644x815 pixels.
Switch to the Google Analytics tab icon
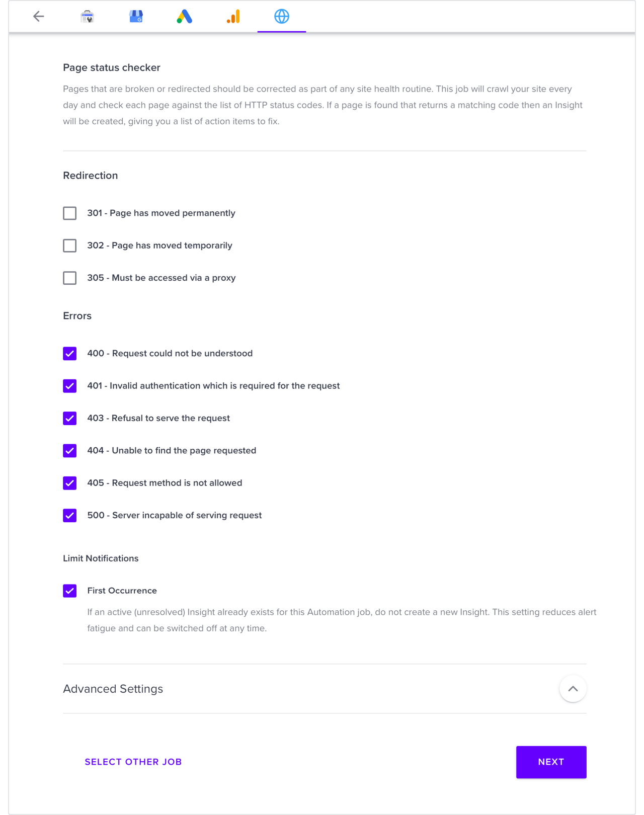[233, 17]
